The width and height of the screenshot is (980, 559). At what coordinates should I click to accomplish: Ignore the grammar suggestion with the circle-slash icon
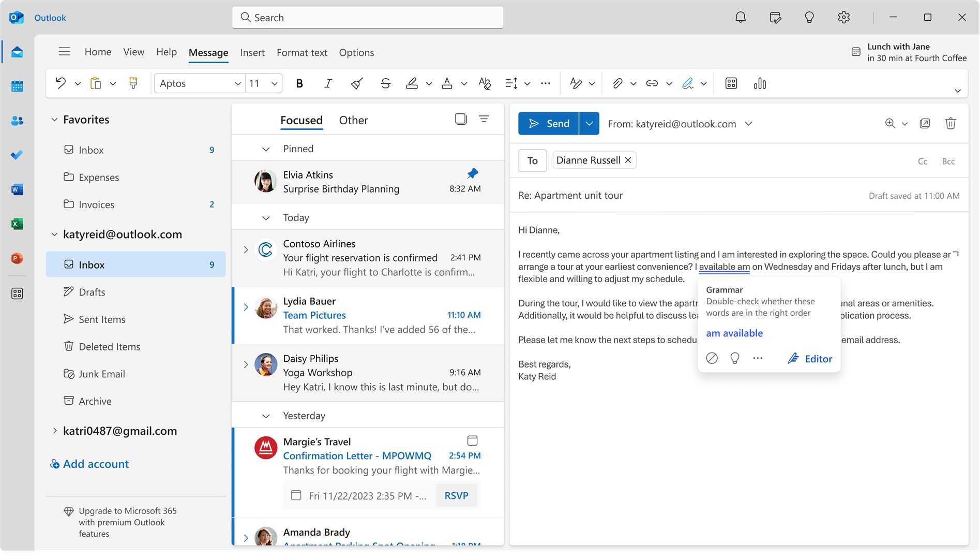712,358
